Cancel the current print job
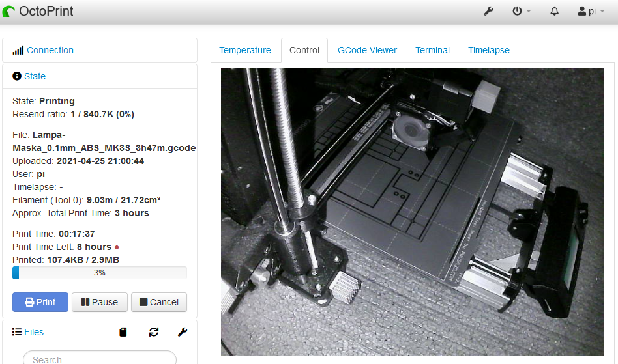This screenshot has height=364, width=618. 159,302
